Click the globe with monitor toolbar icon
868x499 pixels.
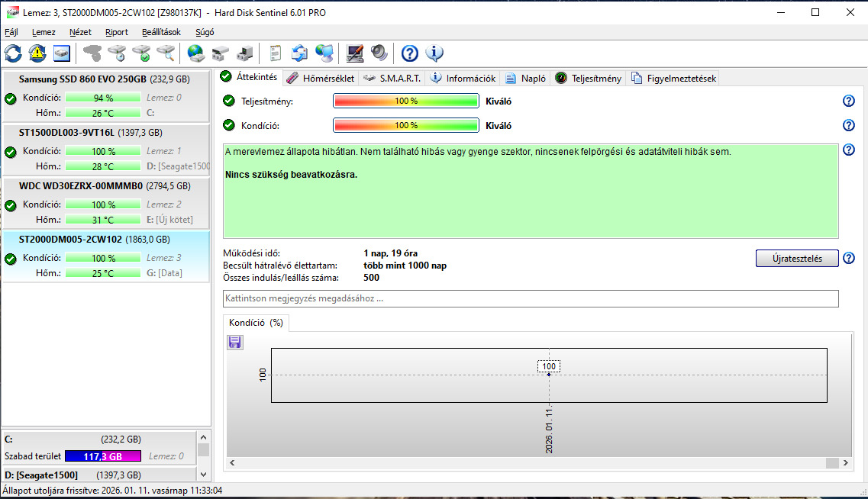pos(324,53)
